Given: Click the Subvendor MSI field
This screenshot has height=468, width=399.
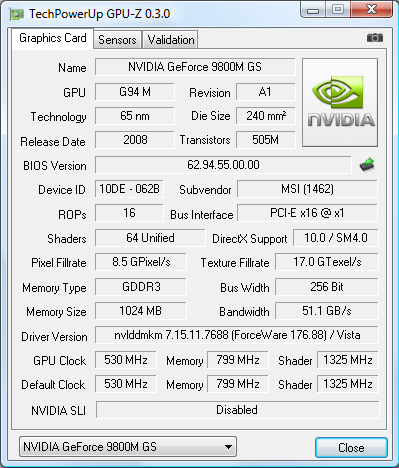Looking at the screenshot, I should pos(307,189).
